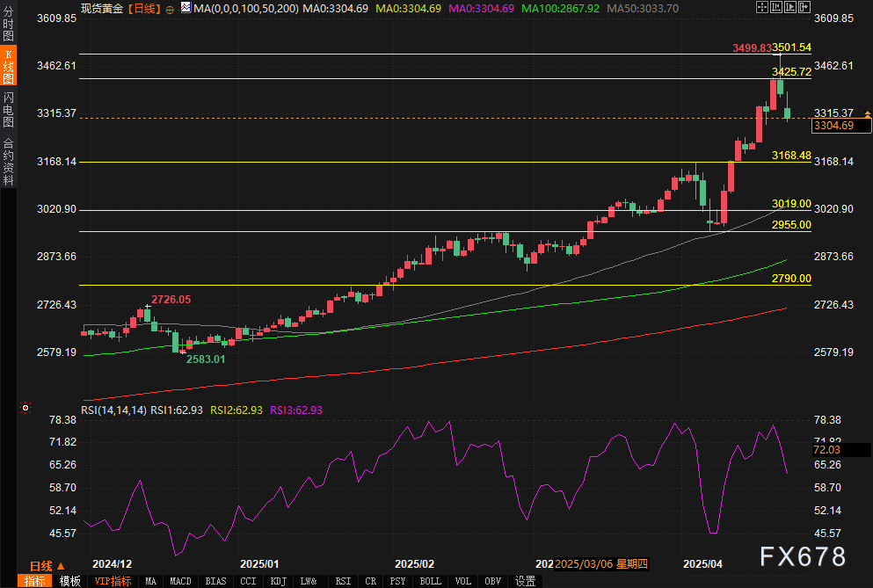The image size is (873, 588).
Task: Toggle the MACD indicator
Action: (x=180, y=581)
